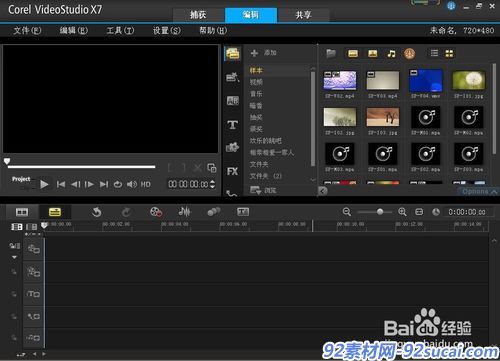Open the Sound Mixer waveform icon

[184, 211]
